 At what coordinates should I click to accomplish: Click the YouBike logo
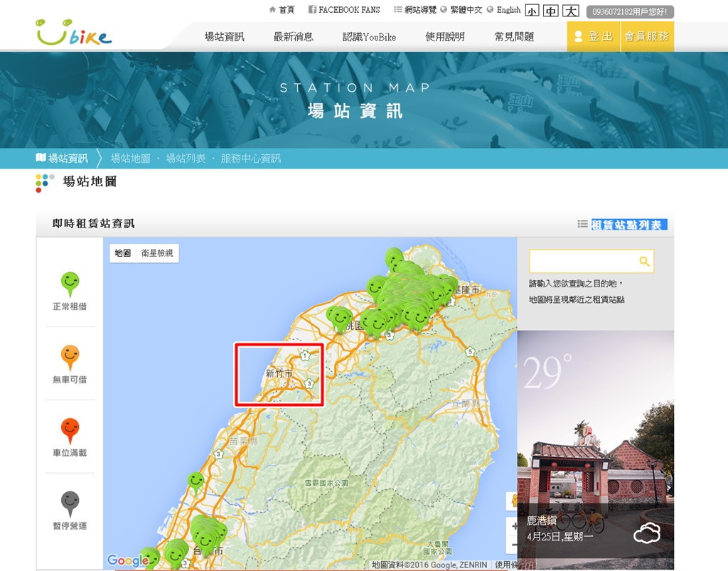coord(74,33)
